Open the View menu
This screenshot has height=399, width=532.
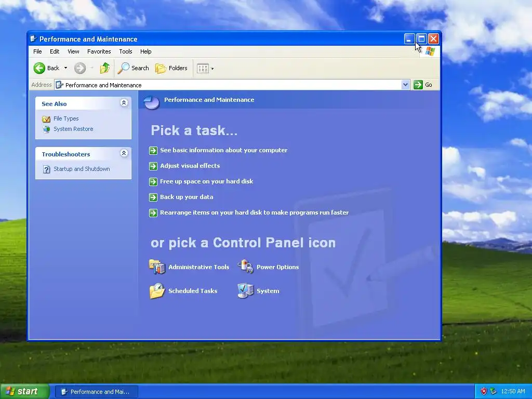pyautogui.click(x=73, y=51)
